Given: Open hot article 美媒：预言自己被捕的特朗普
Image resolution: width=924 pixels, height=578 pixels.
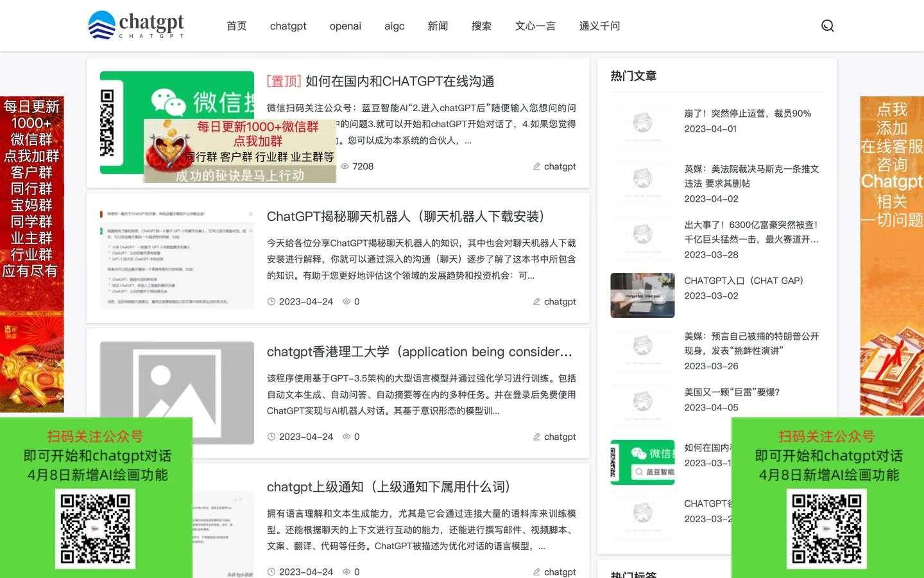Looking at the screenshot, I should click(751, 343).
